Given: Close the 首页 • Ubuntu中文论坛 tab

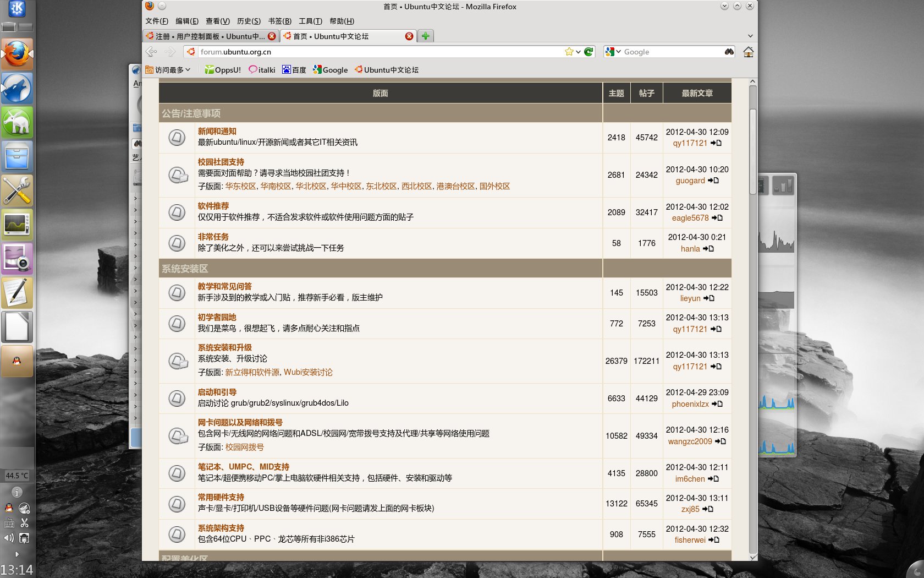Looking at the screenshot, I should [x=409, y=36].
